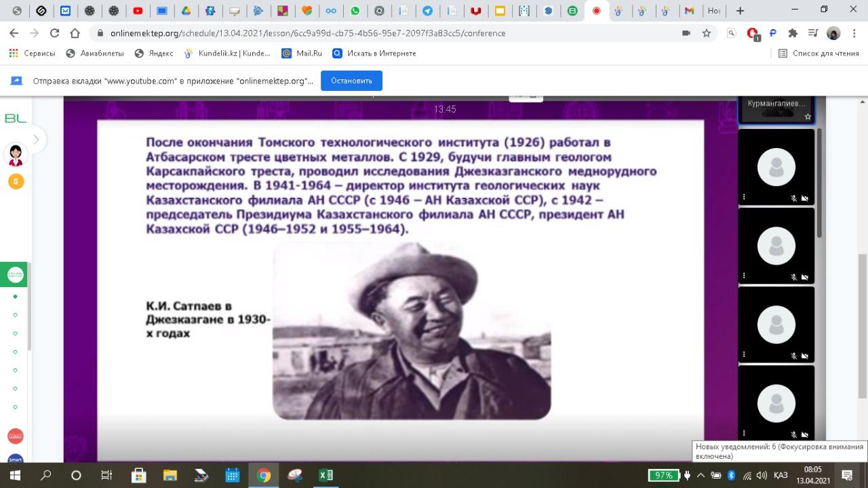Open Список для чтения reading list
Viewport: 868px width, 488px height.
818,53
